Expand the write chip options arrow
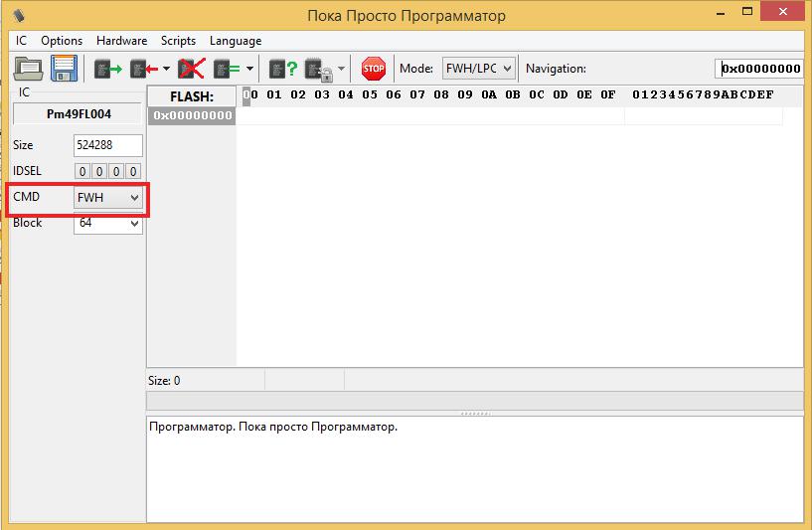812x530 pixels. click(x=166, y=69)
